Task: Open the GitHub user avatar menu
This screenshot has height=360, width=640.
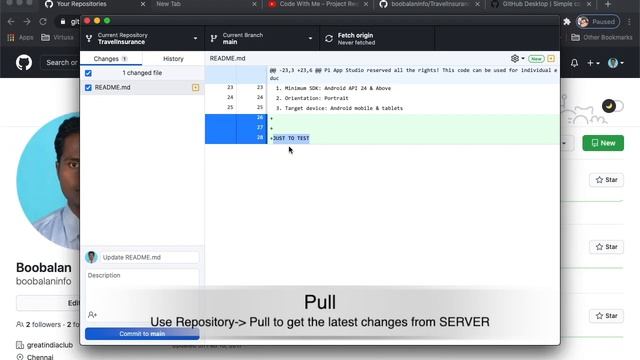Action: click(x=616, y=63)
